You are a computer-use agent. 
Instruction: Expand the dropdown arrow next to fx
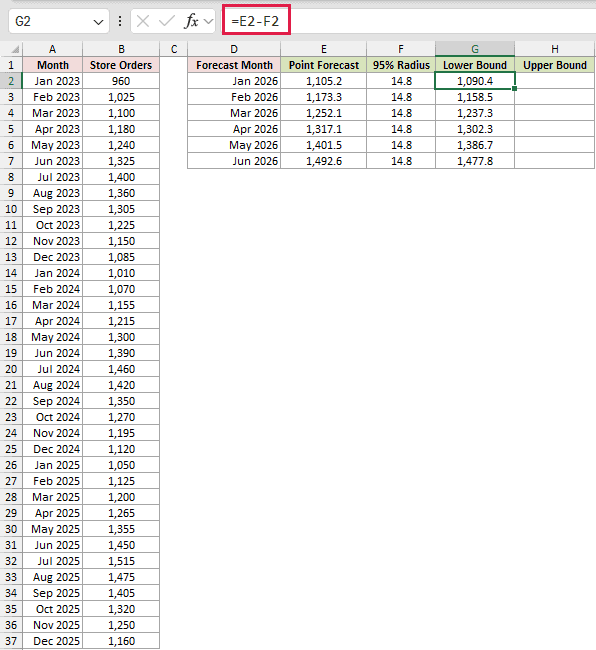[208, 21]
